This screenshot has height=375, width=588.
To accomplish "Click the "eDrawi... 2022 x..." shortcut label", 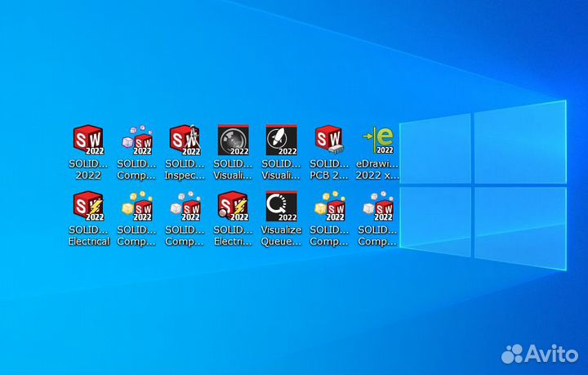I will (x=377, y=169).
